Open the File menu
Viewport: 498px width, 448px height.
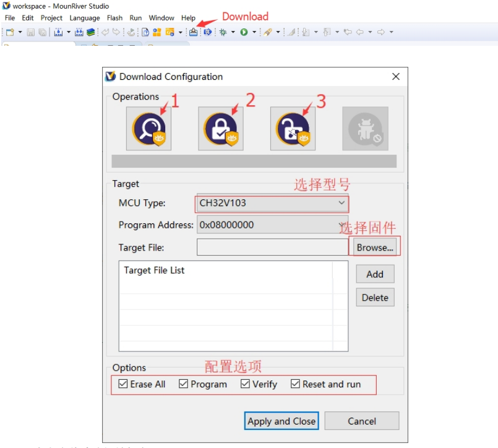coord(10,18)
